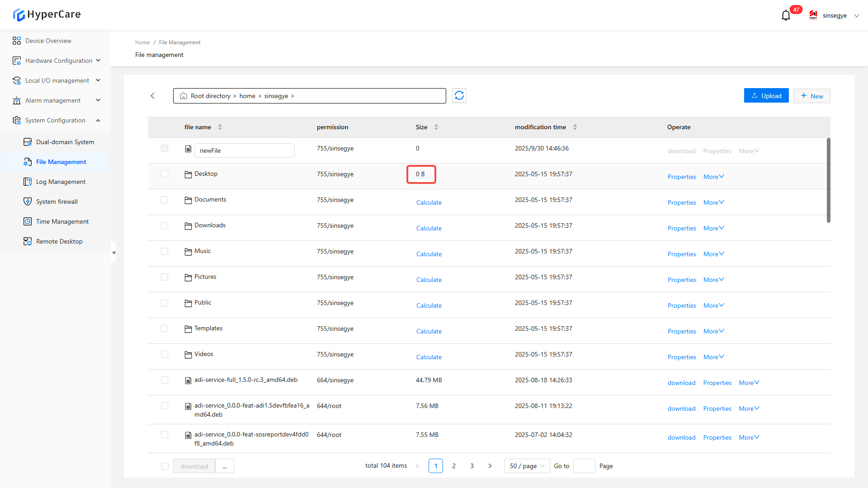Click the Go to page input field
The width and height of the screenshot is (868, 488).
click(x=584, y=466)
